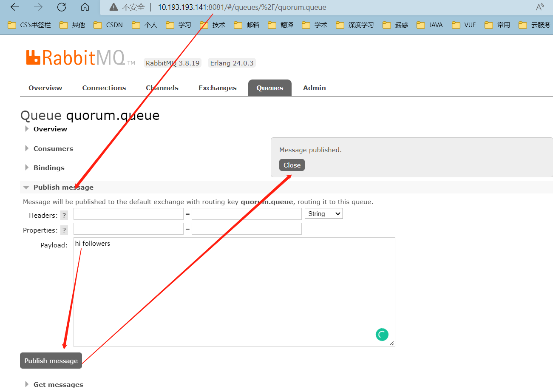The width and height of the screenshot is (553, 392).
Task: Click the browser back arrow
Action: [x=15, y=7]
